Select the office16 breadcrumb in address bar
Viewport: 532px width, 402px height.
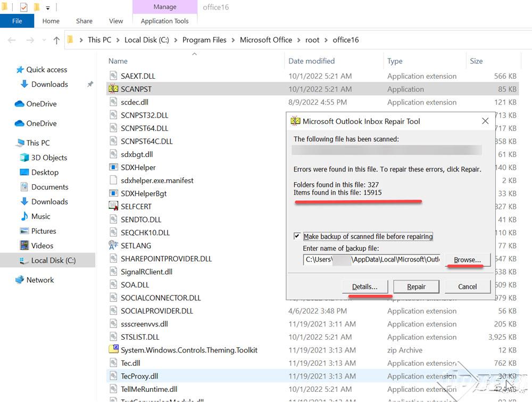coord(345,40)
